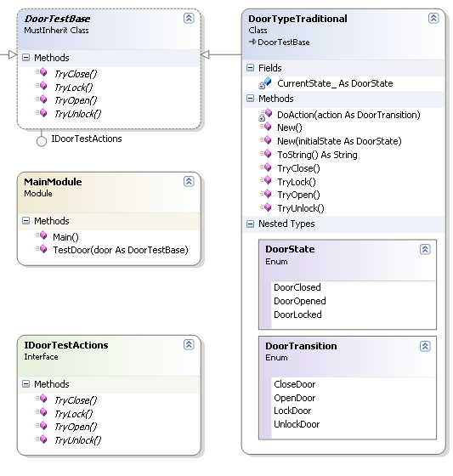Viewport: 453px width, 476px height.
Task: Select DoorClosed enum value
Action: [x=297, y=287]
